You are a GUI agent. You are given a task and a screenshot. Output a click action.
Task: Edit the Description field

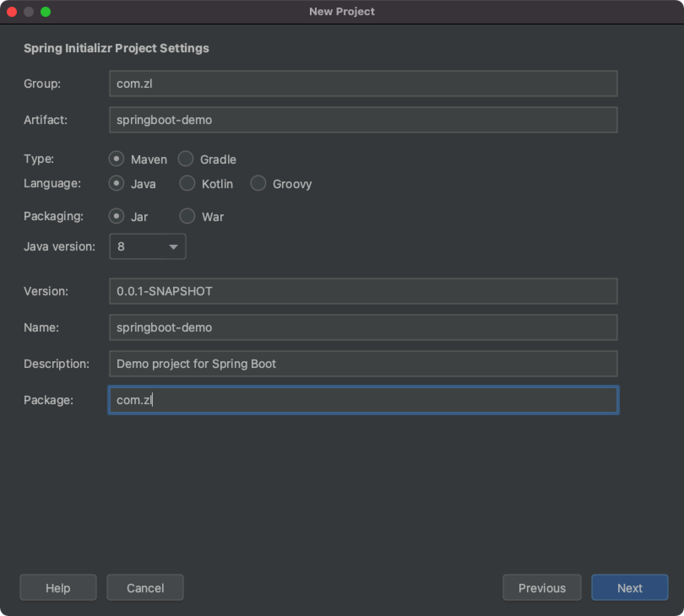pos(363,364)
